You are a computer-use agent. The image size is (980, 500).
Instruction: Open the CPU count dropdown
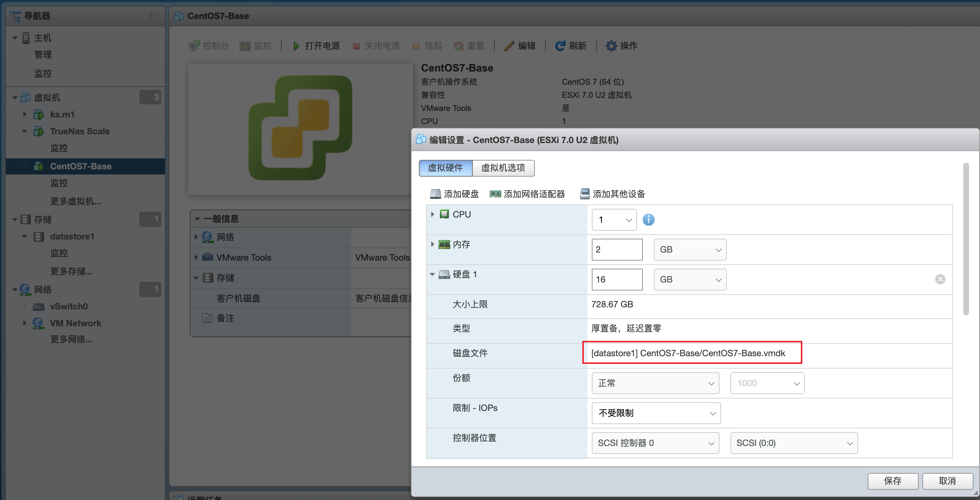(x=614, y=220)
